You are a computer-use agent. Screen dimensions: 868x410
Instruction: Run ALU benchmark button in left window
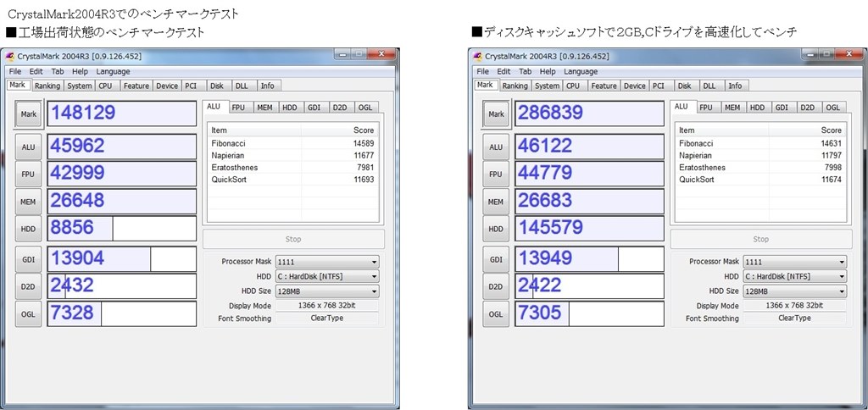[28, 147]
